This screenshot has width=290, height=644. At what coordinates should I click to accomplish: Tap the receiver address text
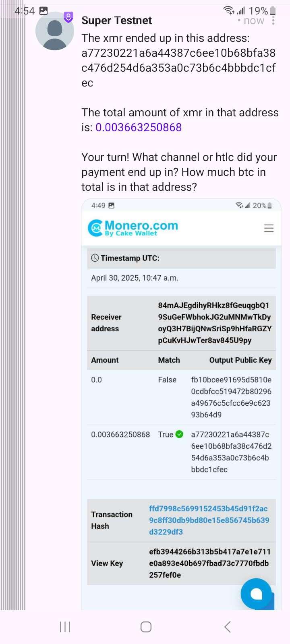click(215, 323)
